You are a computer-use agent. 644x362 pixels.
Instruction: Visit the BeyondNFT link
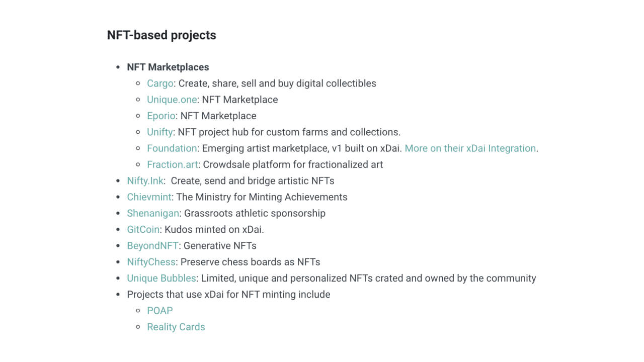tap(152, 246)
